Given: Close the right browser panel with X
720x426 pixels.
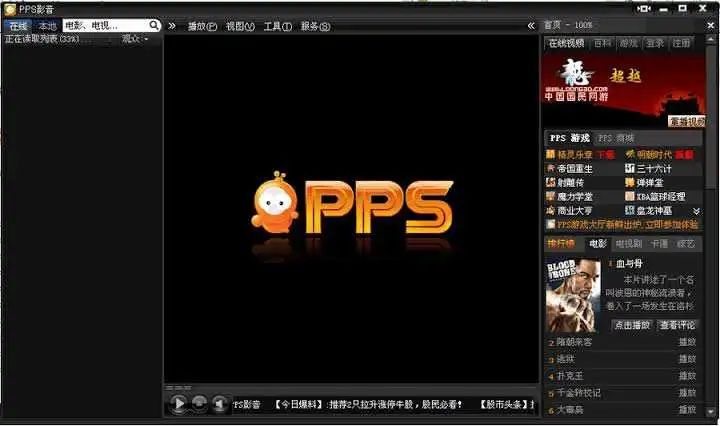Looking at the screenshot, I should [711, 26].
